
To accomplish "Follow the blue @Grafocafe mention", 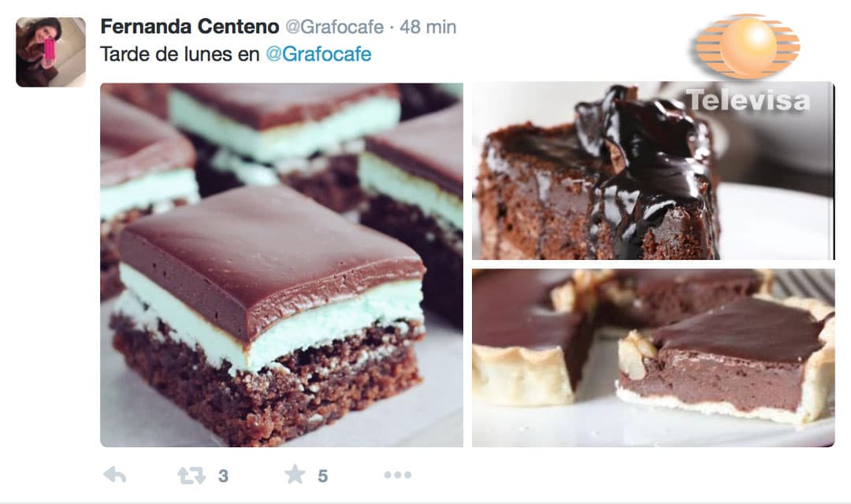I will [x=318, y=54].
